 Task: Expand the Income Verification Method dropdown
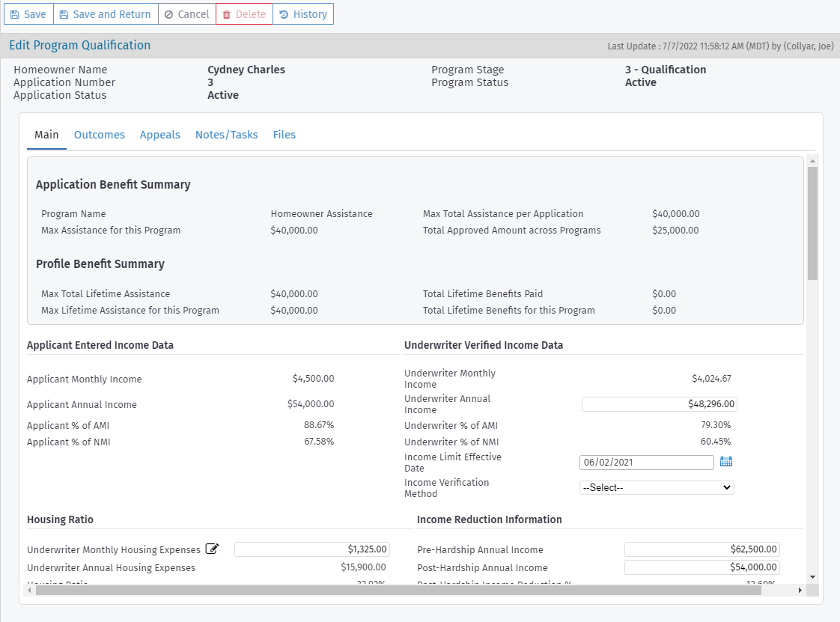[657, 487]
